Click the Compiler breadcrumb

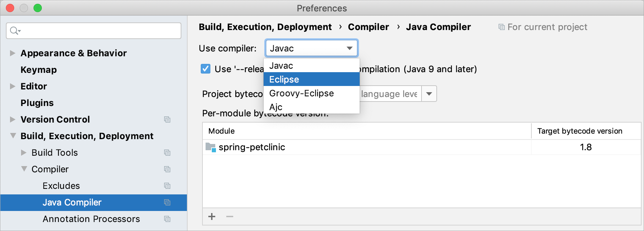[368, 27]
